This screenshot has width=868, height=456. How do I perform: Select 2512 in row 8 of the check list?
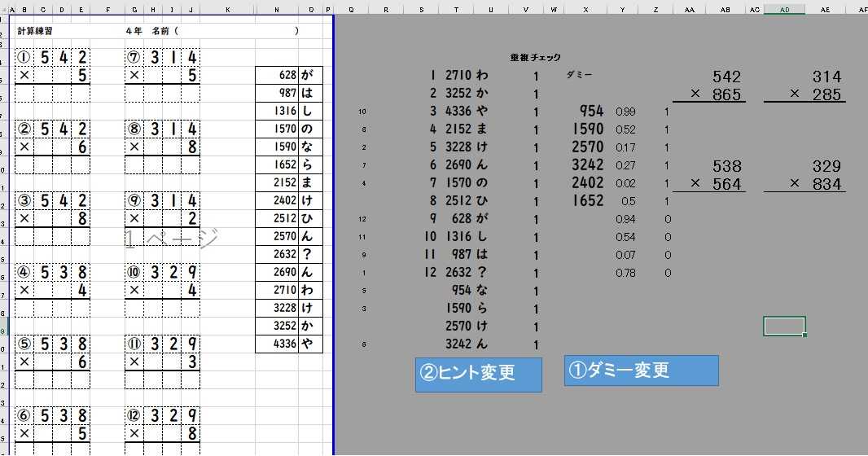[458, 200]
